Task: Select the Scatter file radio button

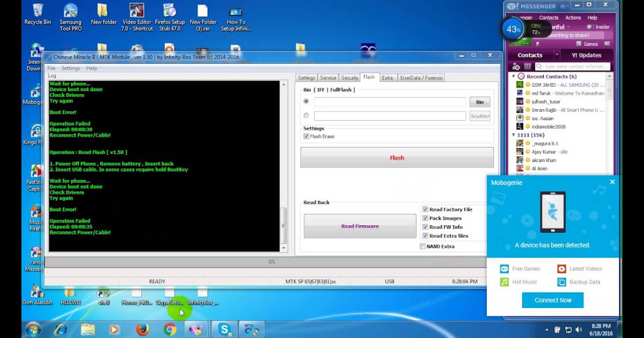Action: [x=306, y=115]
